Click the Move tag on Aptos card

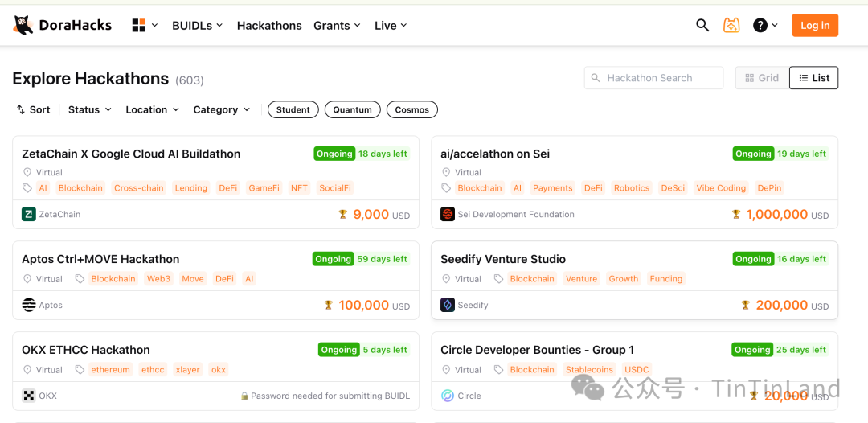[193, 279]
